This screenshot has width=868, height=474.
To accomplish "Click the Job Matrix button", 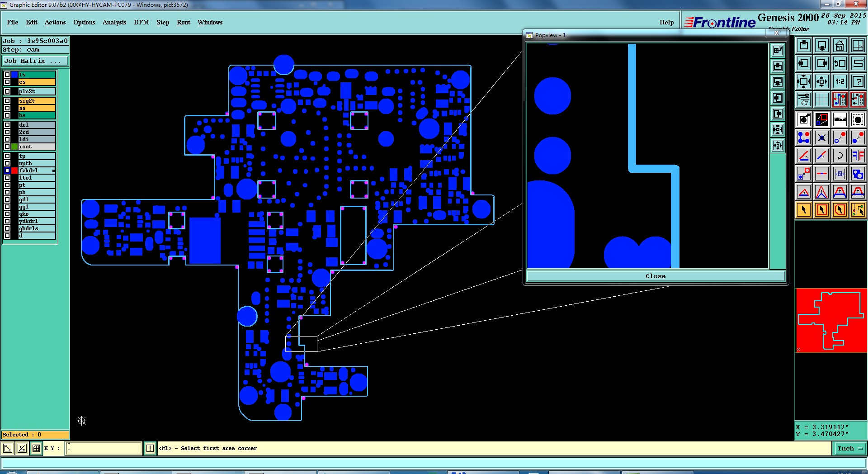I will (35, 61).
